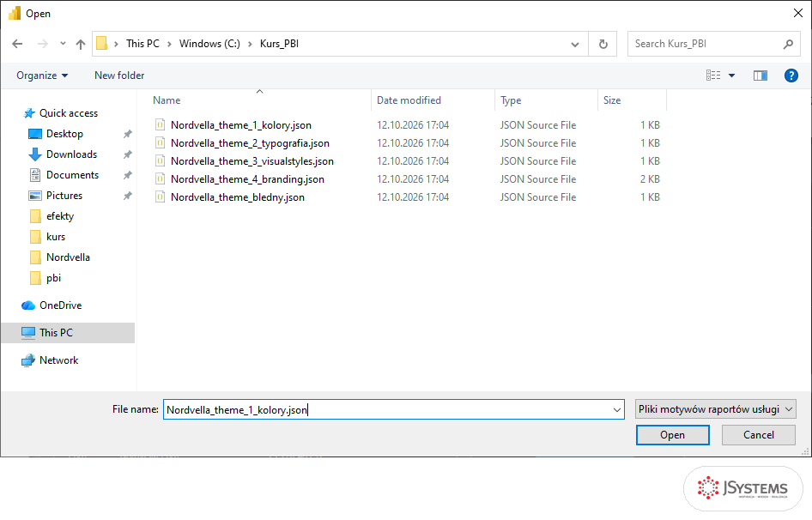
Task: Open Downloads in the sidebar
Action: [71, 154]
